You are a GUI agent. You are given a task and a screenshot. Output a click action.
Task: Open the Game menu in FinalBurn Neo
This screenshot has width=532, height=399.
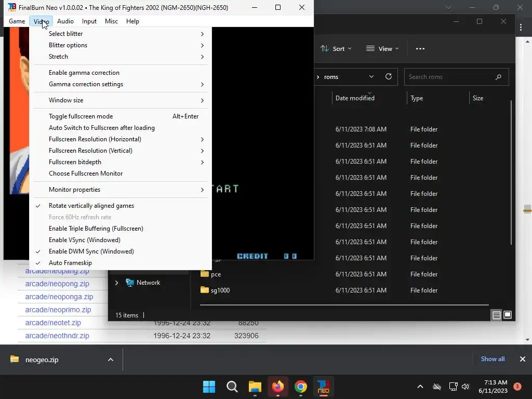point(17,21)
